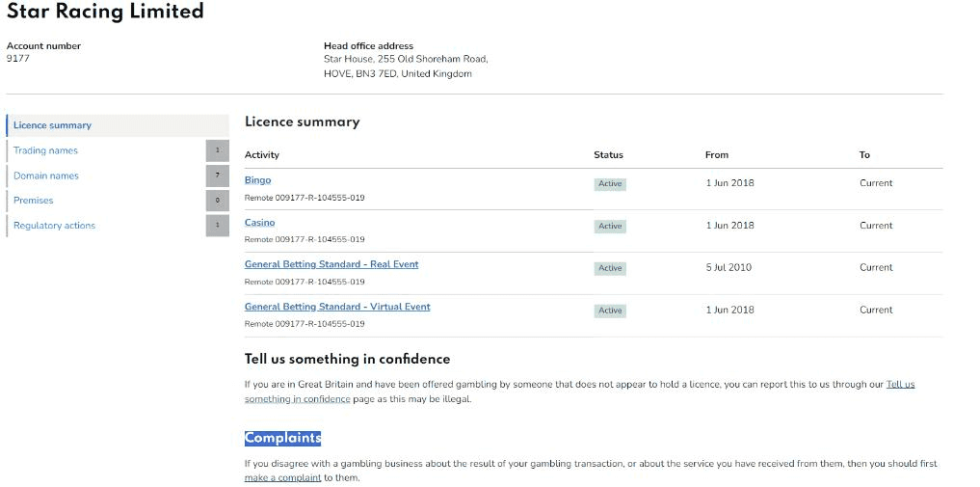Click the 7 badge next to Domain names
This screenshot has height=487, width=980.
(x=217, y=176)
